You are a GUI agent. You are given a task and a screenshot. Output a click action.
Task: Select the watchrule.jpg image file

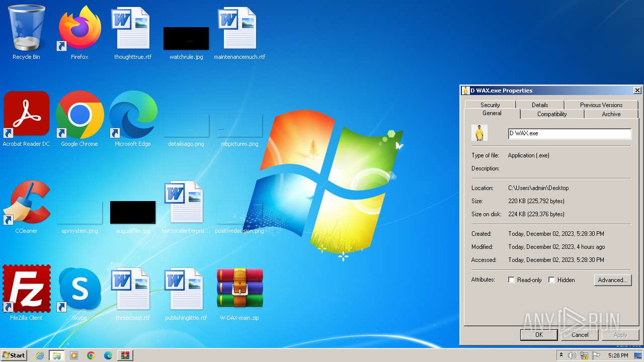pos(186,38)
